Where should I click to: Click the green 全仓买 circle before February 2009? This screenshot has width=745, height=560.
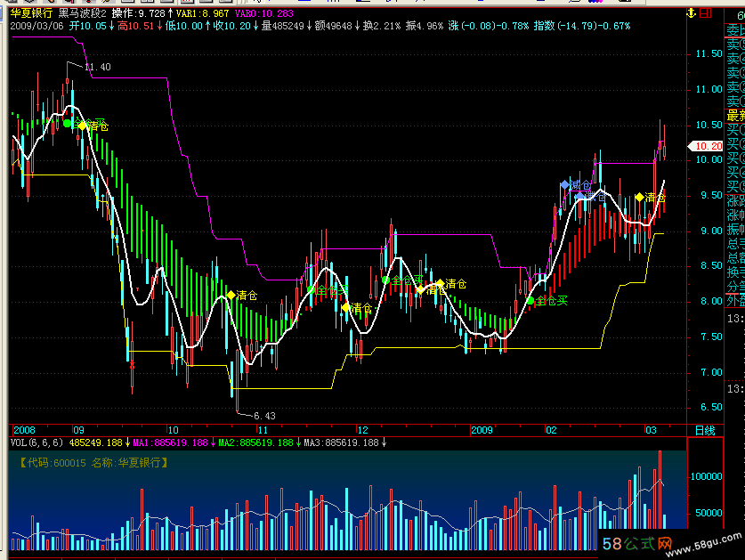(x=530, y=300)
